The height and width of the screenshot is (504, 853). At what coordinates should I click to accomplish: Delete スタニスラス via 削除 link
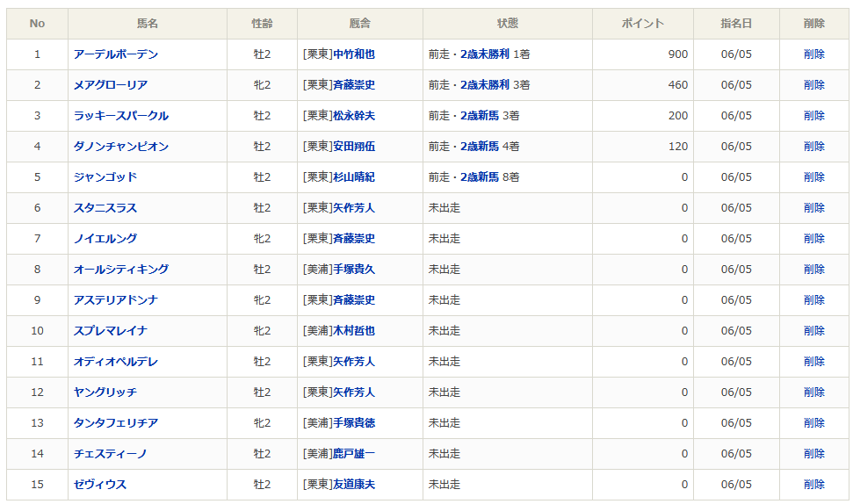(x=814, y=208)
